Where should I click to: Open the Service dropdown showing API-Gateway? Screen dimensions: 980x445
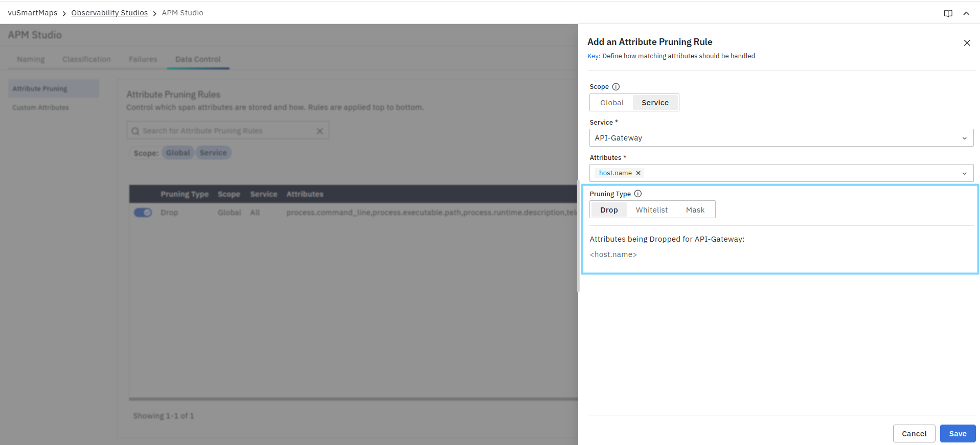coord(781,138)
